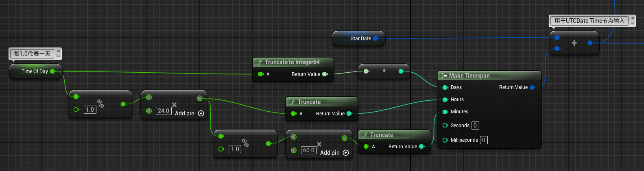Viewport: 644px width, 171px height.
Task: Click Make Timespan's Return Value output pin
Action: point(532,87)
